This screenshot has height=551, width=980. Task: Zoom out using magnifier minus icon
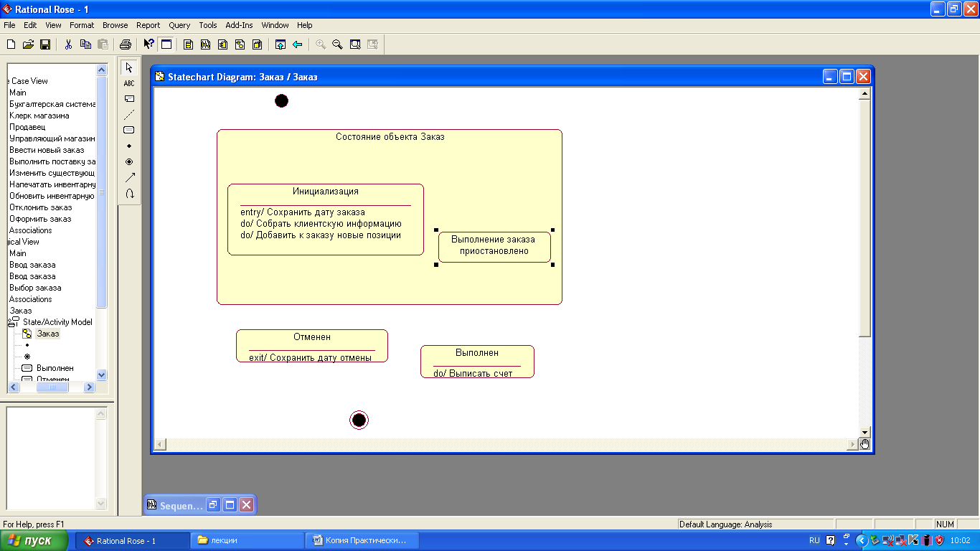tap(338, 44)
